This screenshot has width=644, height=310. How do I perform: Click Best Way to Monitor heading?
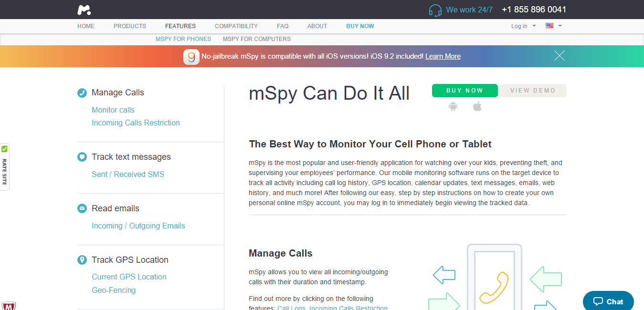(370, 145)
